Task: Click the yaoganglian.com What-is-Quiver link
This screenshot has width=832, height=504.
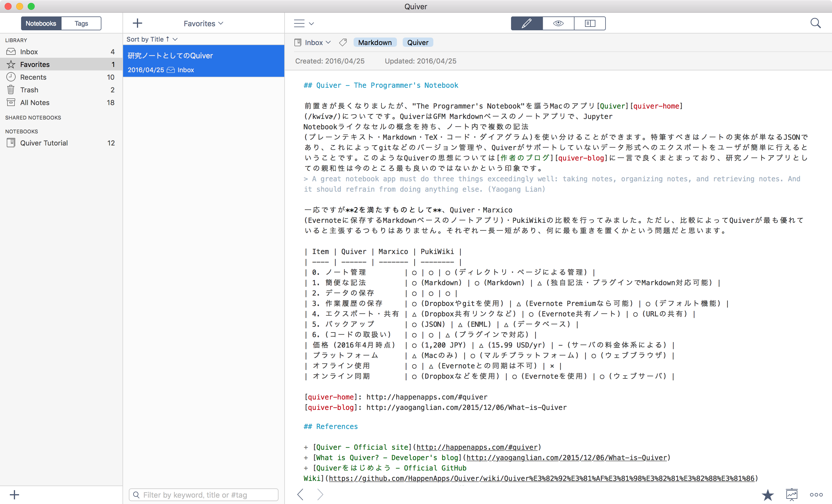Action: (567, 458)
